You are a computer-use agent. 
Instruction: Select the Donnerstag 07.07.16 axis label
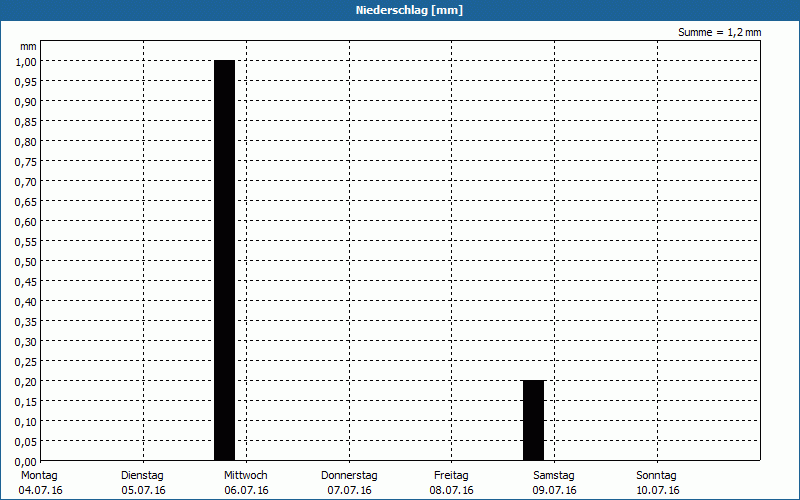tap(349, 483)
